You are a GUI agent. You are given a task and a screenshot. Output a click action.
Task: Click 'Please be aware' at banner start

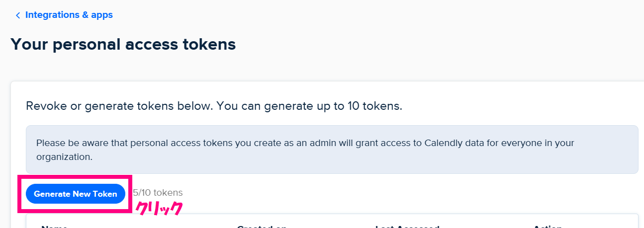tap(67, 143)
